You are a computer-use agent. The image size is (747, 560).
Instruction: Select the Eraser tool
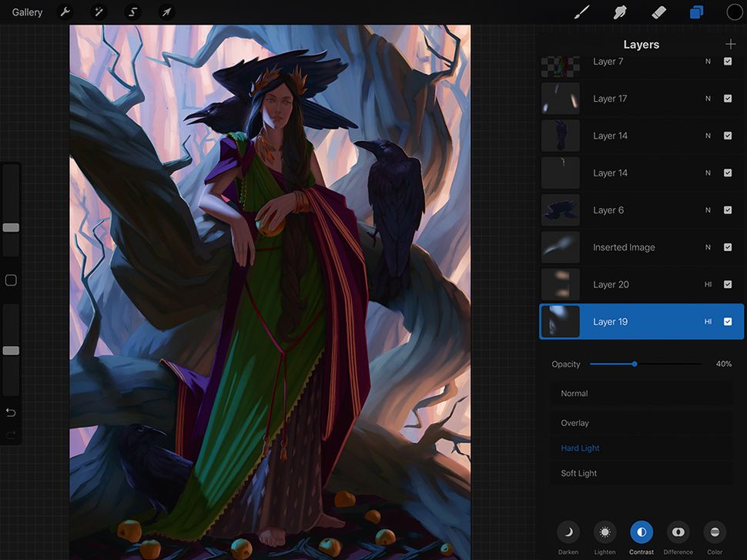(x=659, y=12)
